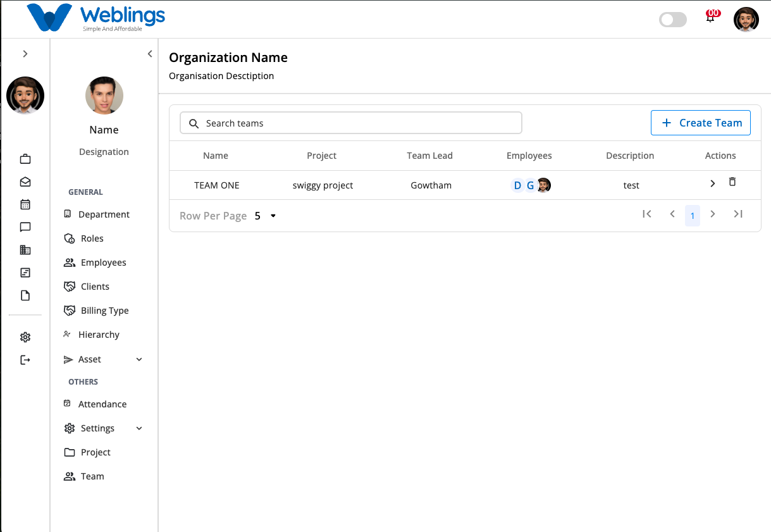Expand the left rail with right chevron

pos(25,54)
